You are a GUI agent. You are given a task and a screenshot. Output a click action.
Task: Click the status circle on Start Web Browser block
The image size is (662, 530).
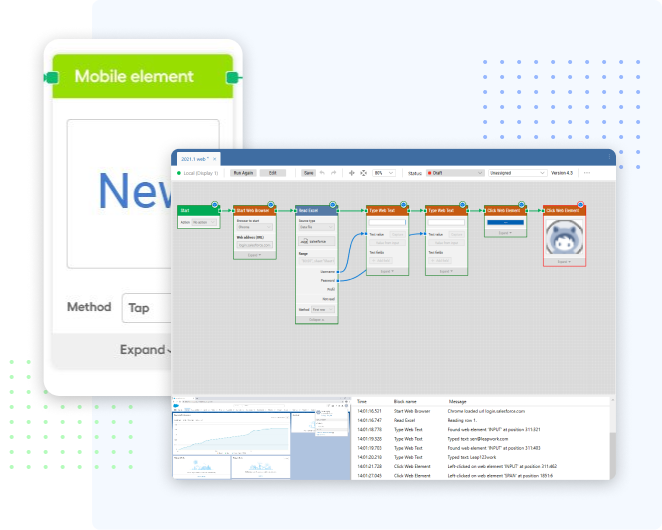tap(271, 205)
